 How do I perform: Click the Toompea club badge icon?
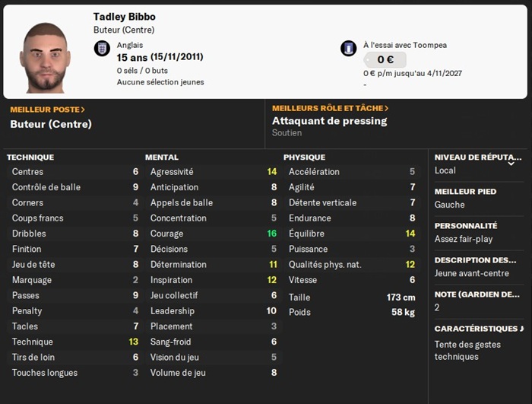[349, 49]
